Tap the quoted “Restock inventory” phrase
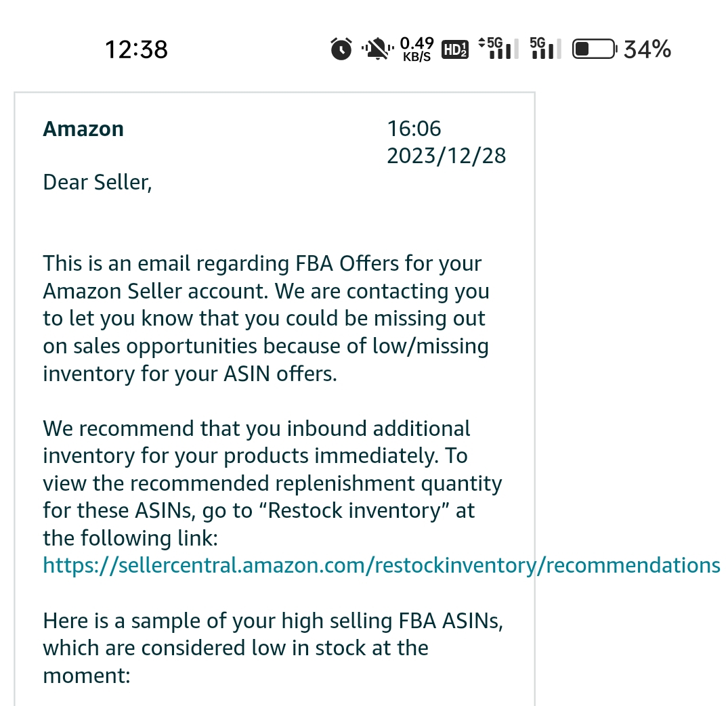The image size is (728, 706). (x=354, y=510)
